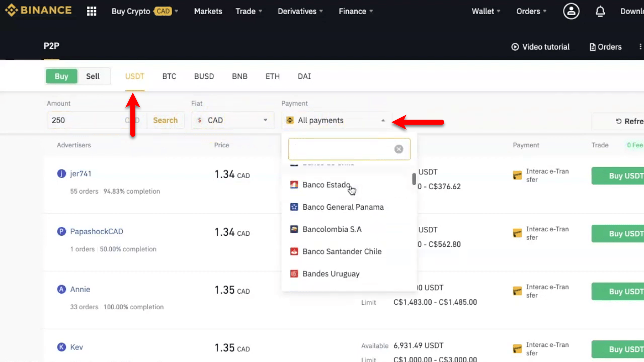644x362 pixels.
Task: Expand the Buy Crypto menu
Action: click(x=145, y=11)
